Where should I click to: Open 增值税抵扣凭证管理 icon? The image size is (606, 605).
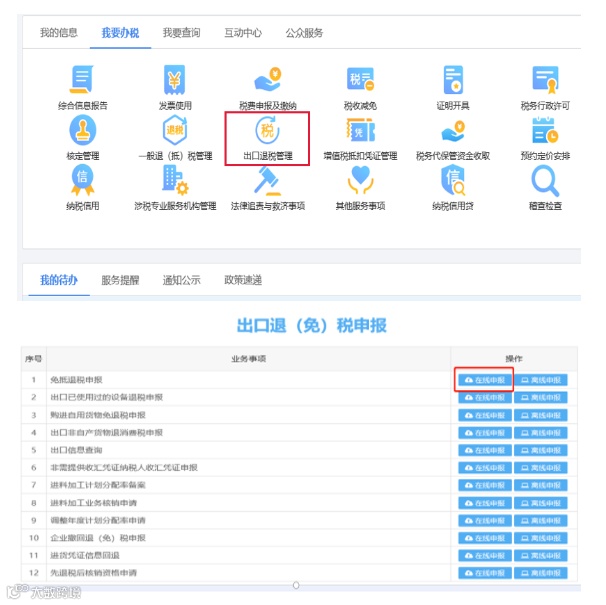[x=360, y=130]
